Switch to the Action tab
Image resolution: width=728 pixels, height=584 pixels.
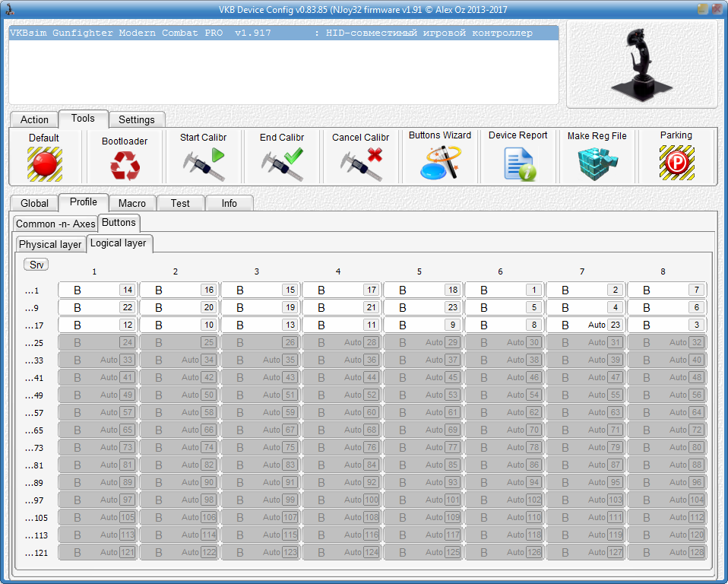[x=34, y=119]
